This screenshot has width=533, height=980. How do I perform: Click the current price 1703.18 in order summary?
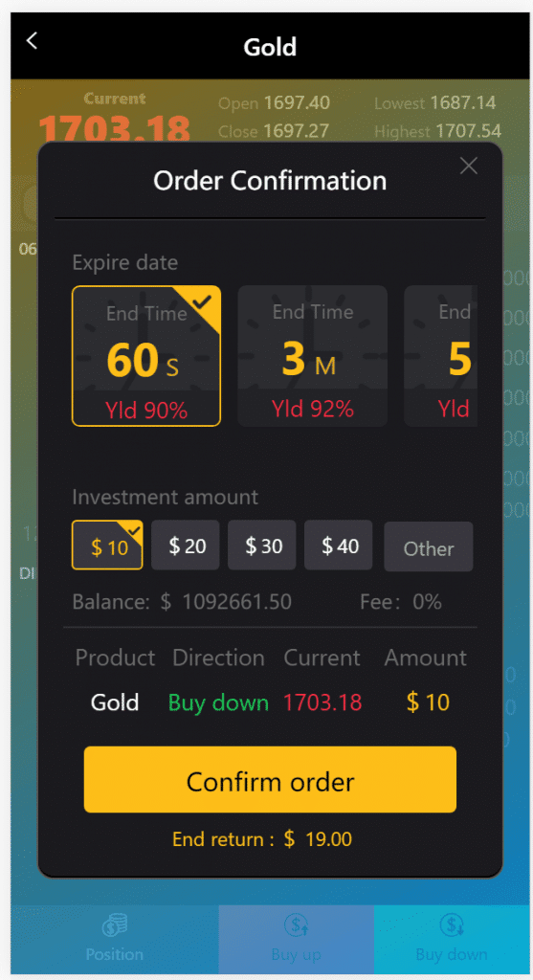tap(322, 702)
